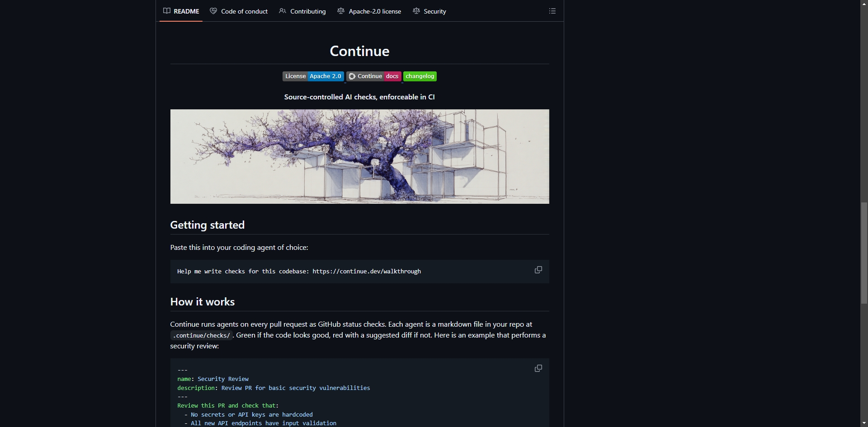Image resolution: width=868 pixels, height=427 pixels.
Task: Click the scrollbar down arrow
Action: point(864,423)
